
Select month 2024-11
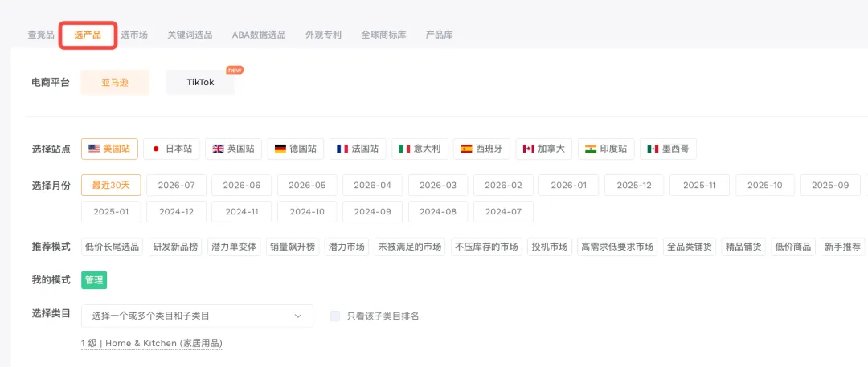point(242,211)
